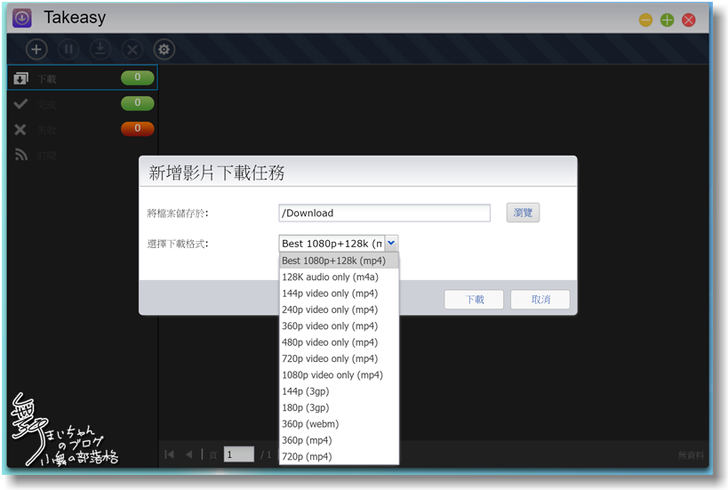Image resolution: width=728 pixels, height=490 pixels.
Task: Open the settings gear icon
Action: pos(164,49)
